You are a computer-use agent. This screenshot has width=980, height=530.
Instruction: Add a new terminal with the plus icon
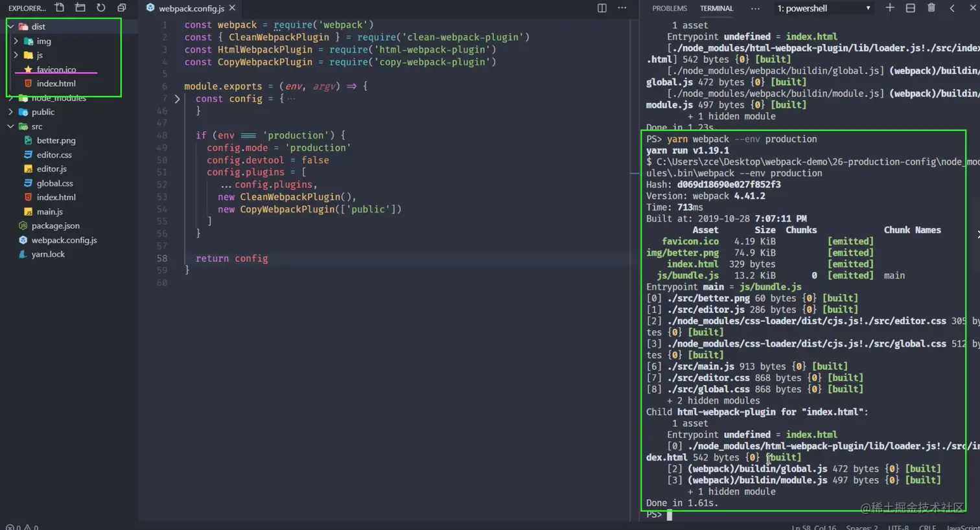pos(890,8)
